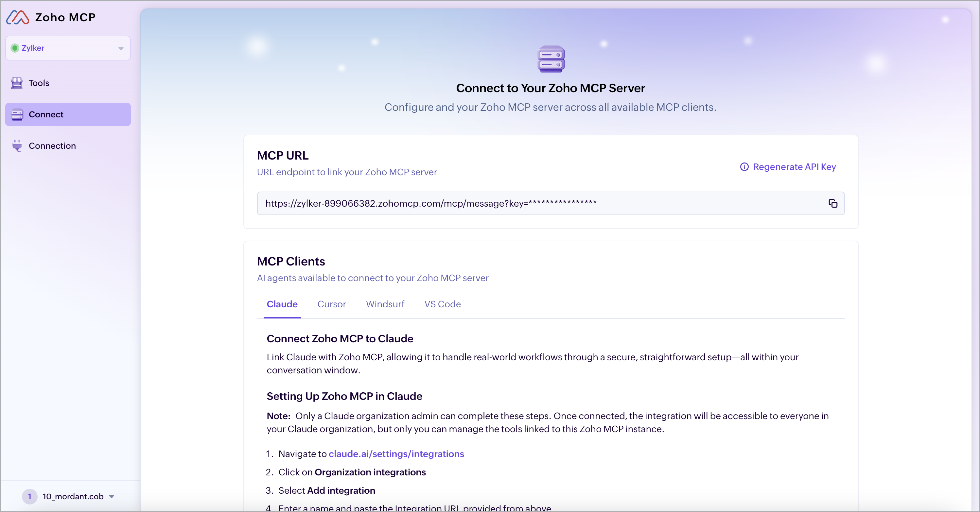This screenshot has height=512, width=980.
Task: Click the dropdown arrow in Zylker selector
Action: coord(121,48)
